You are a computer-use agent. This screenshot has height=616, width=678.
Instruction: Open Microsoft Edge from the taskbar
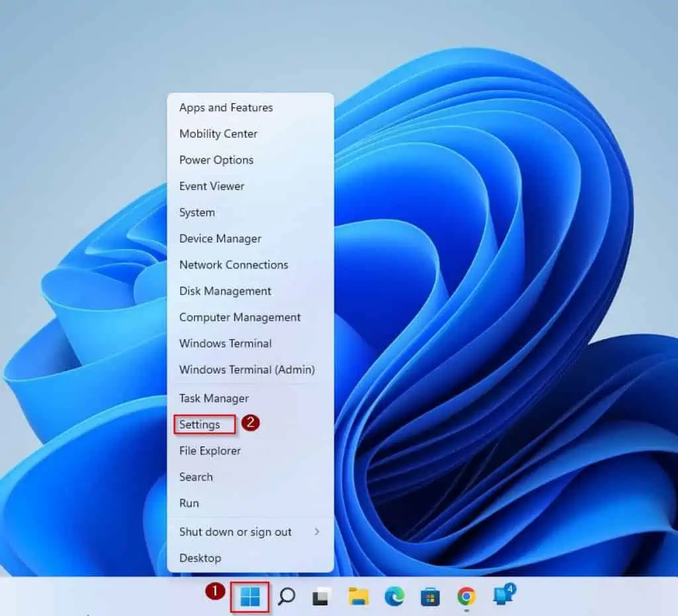tap(394, 597)
